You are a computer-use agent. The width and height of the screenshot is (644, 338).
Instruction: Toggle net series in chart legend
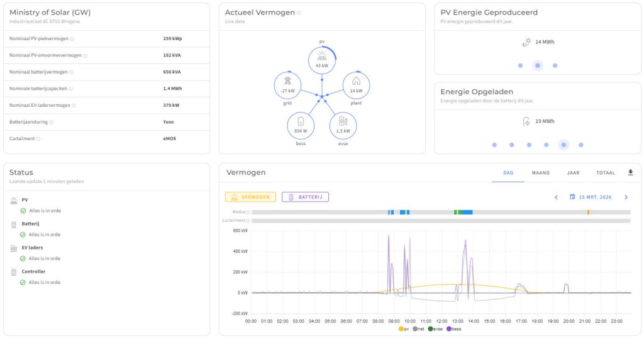418,329
